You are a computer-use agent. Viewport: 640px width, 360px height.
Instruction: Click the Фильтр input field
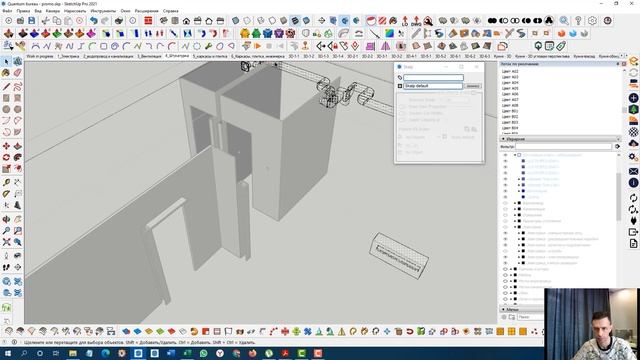click(563, 146)
